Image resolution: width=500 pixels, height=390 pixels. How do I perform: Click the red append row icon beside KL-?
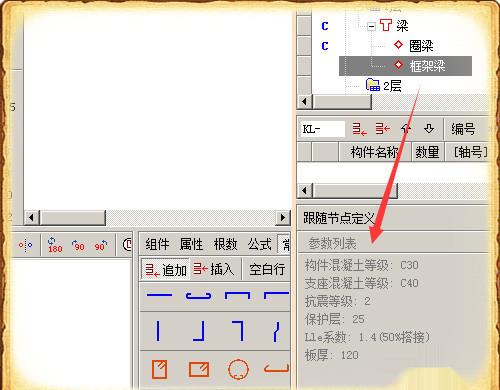pos(359,129)
